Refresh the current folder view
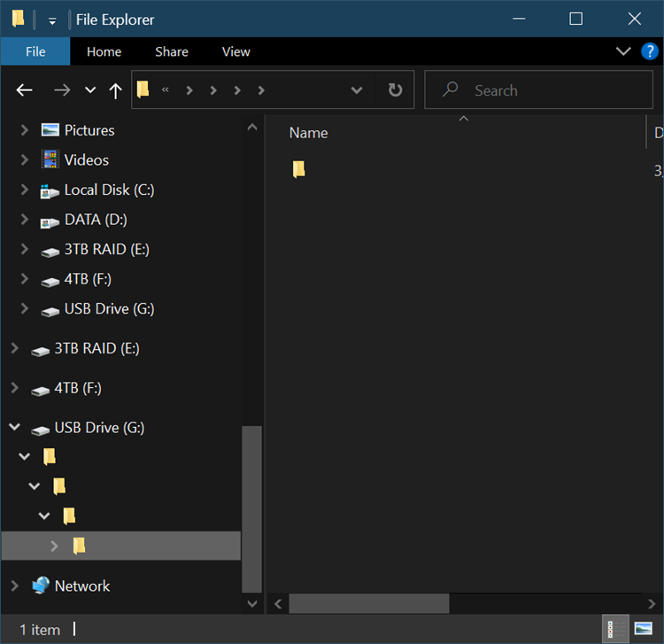This screenshot has height=644, width=664. point(395,89)
